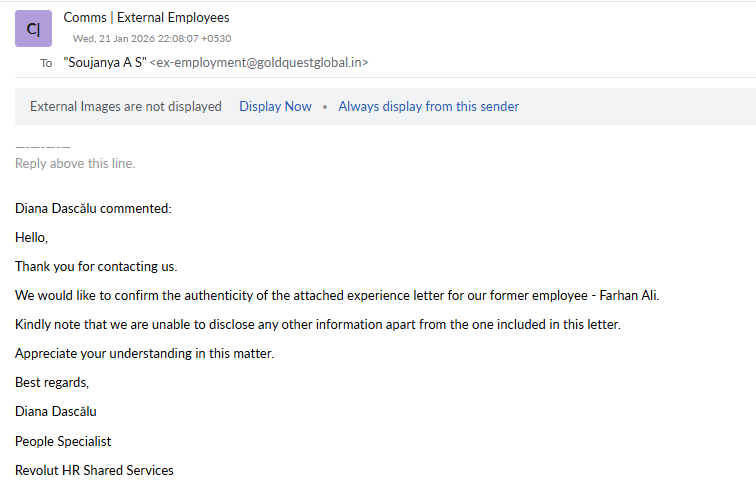The width and height of the screenshot is (756, 482).
Task: Click the "Hello," greeting line
Action: [x=32, y=238]
